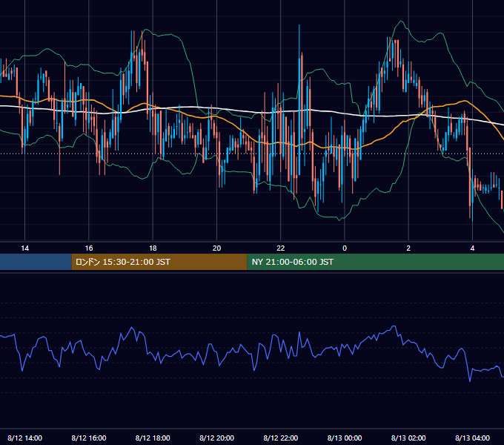Image resolution: width=504 pixels, height=445 pixels.
Task: Click the ロンドン 15:30-21:00 JST session bar
Action: tap(159, 262)
